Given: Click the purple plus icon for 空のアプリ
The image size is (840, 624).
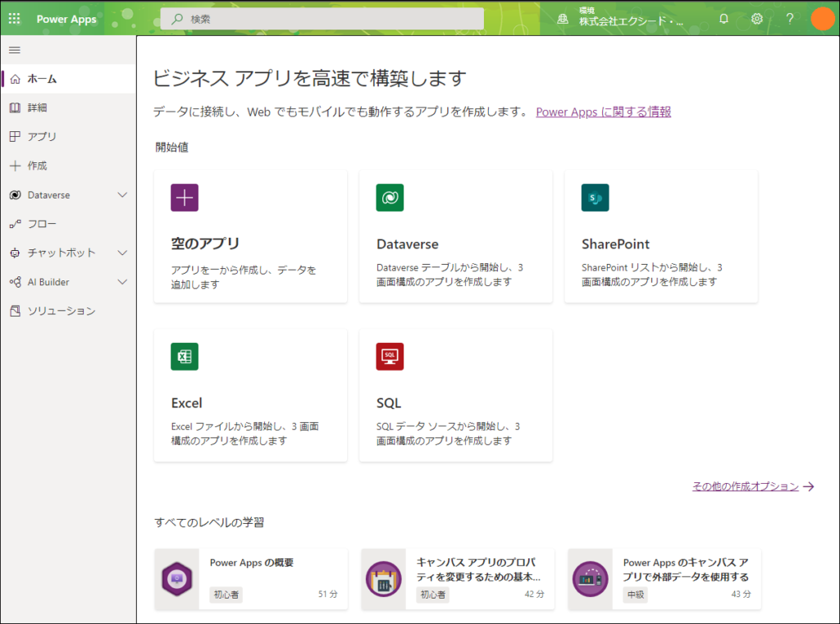Looking at the screenshot, I should coord(185,198).
